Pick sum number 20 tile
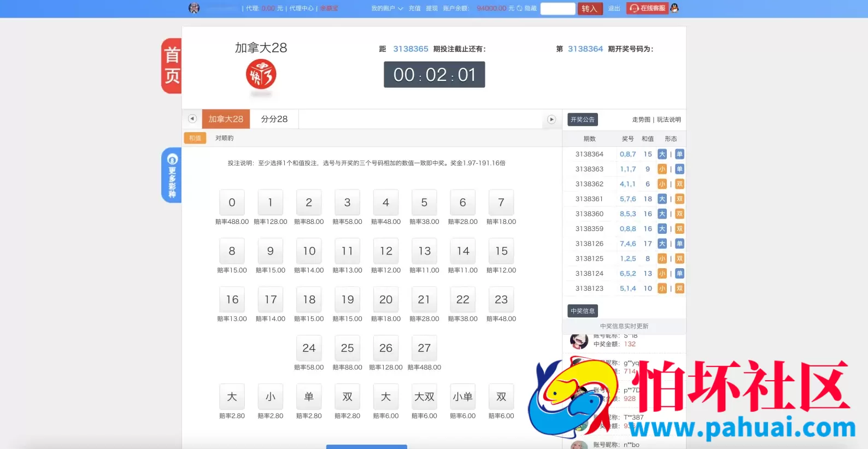Viewport: 868px width, 449px height. click(386, 300)
